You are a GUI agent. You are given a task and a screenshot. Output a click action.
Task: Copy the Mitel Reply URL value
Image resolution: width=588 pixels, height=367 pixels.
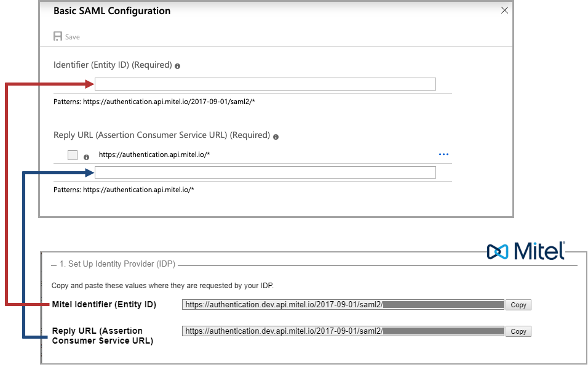pos(518,331)
